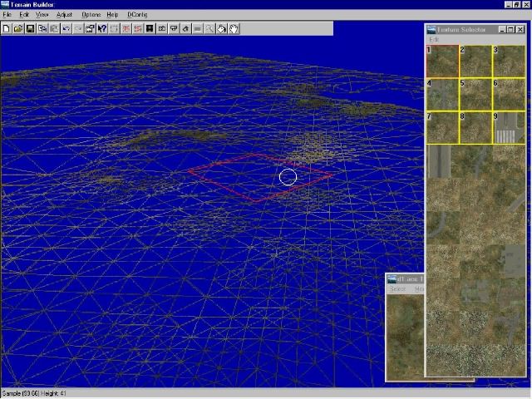Select the magnifier zoom tool icon
This screenshot has height=399, width=532.
pyautogui.click(x=209, y=29)
